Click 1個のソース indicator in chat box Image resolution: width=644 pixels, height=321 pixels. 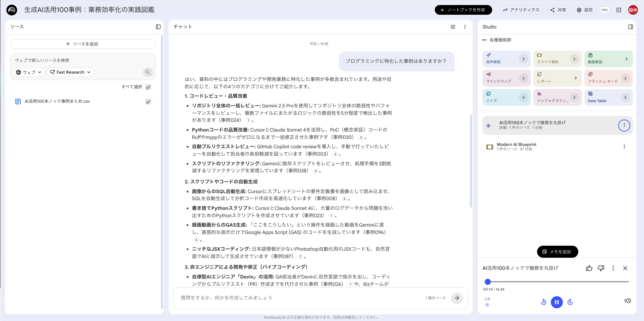pyautogui.click(x=435, y=298)
